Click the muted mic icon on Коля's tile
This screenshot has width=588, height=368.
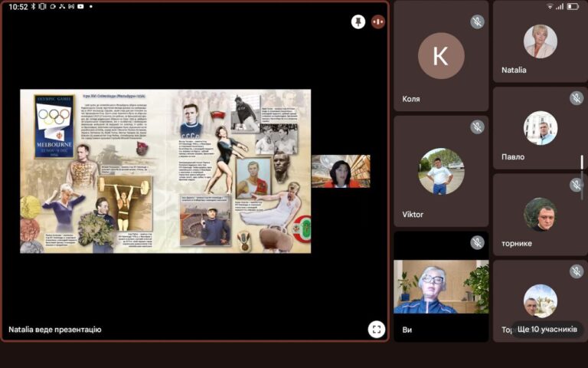[x=477, y=21]
